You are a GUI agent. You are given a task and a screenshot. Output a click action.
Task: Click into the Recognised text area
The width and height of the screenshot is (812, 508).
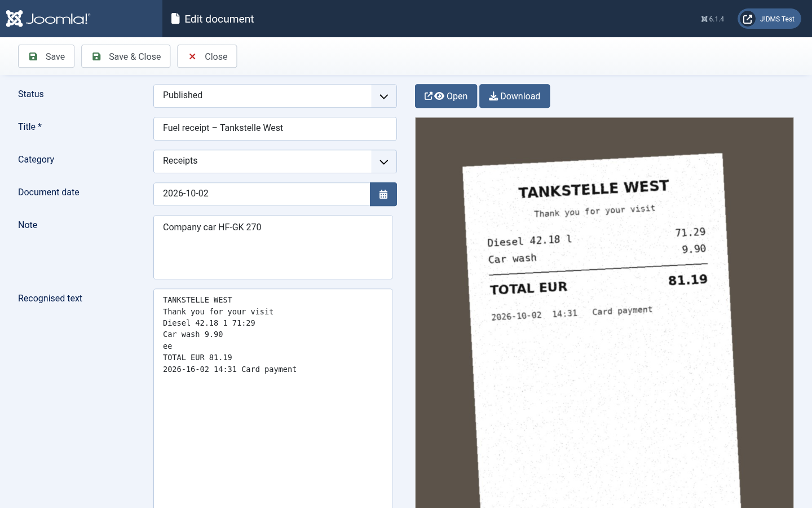tap(273, 398)
